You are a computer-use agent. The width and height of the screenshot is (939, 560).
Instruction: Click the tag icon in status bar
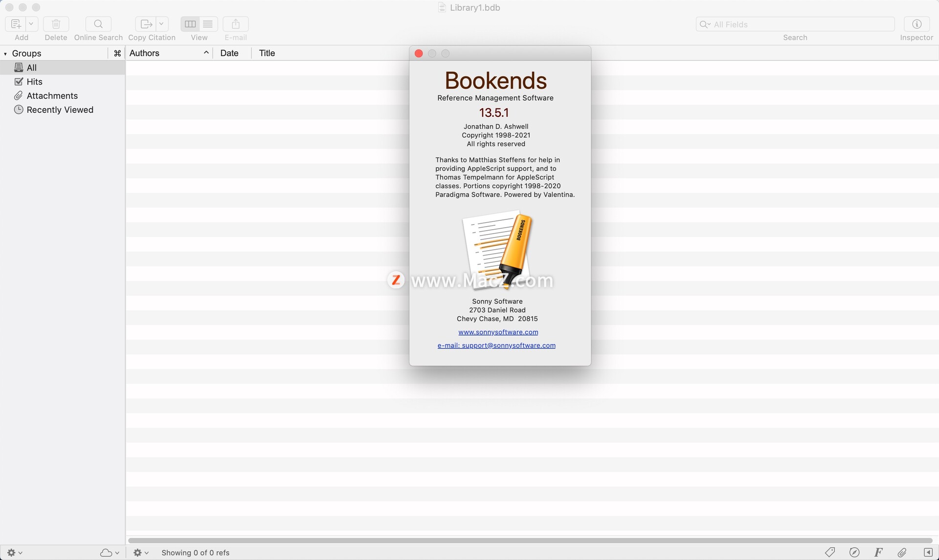830,553
